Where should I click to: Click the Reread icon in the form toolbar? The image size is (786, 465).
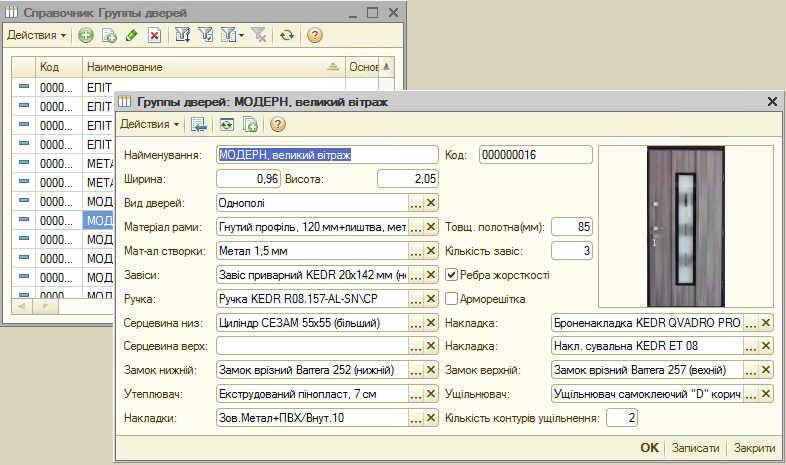[x=227, y=124]
